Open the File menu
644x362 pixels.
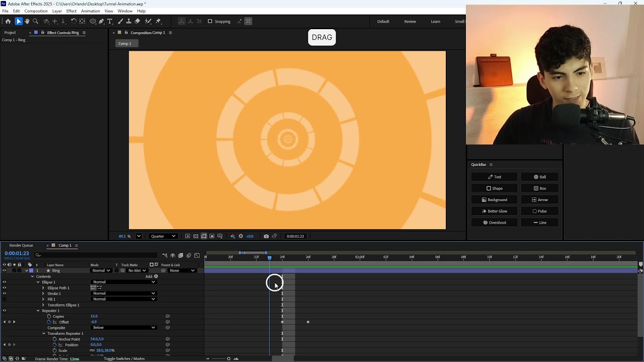click(5, 11)
